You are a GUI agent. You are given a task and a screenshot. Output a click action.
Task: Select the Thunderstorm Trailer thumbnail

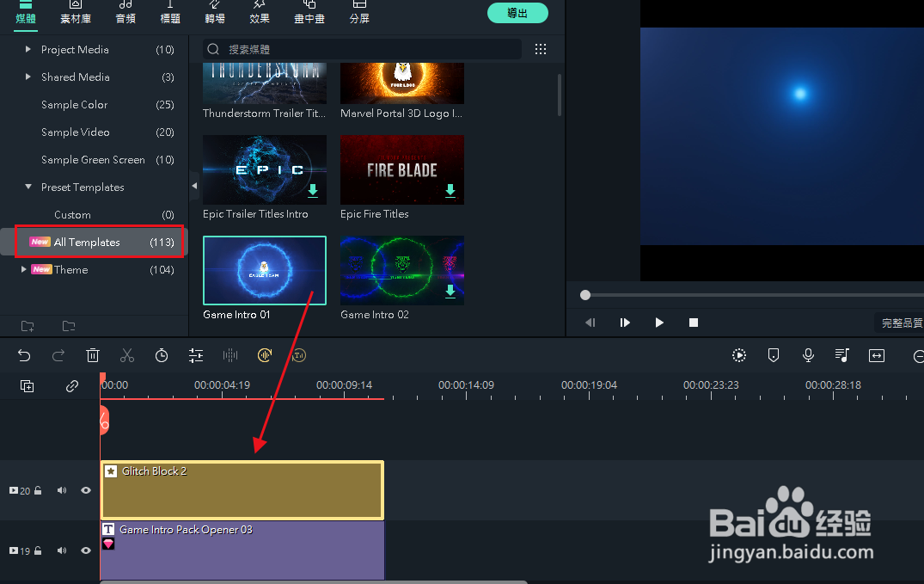point(265,83)
